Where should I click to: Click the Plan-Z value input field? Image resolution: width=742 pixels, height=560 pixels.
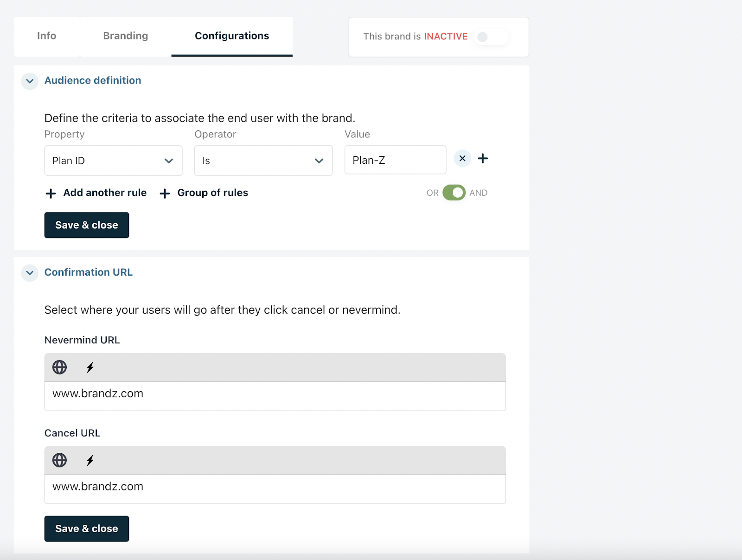pos(395,160)
